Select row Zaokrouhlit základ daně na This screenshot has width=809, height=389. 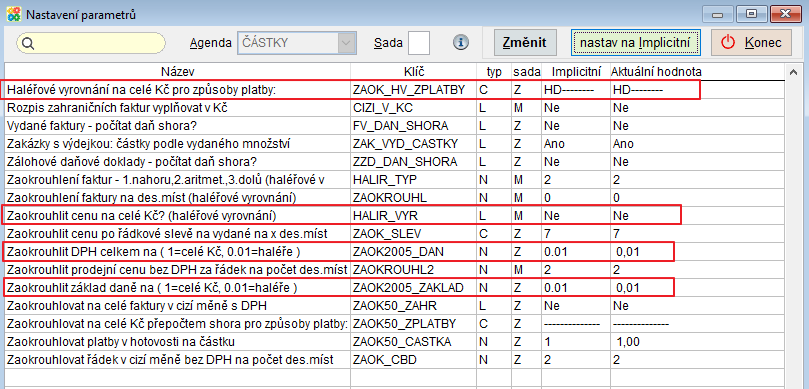(x=394, y=287)
